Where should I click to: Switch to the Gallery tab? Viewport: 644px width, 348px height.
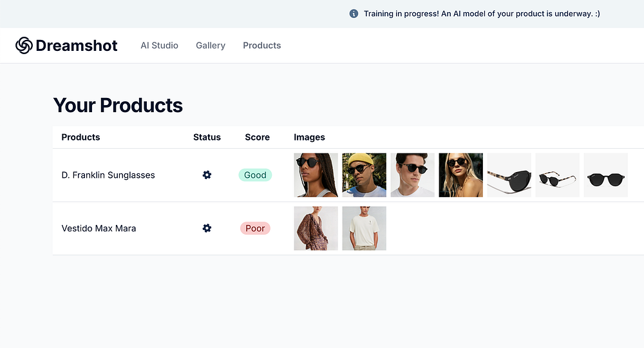(211, 45)
